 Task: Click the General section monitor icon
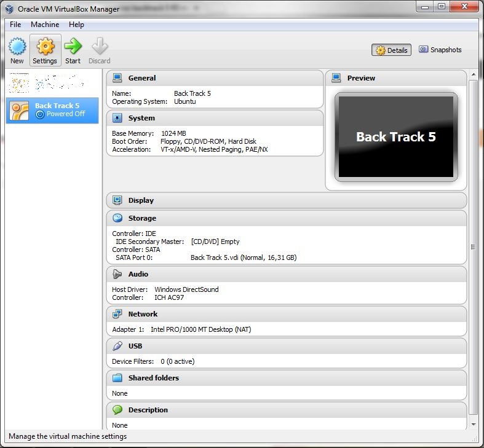click(117, 78)
